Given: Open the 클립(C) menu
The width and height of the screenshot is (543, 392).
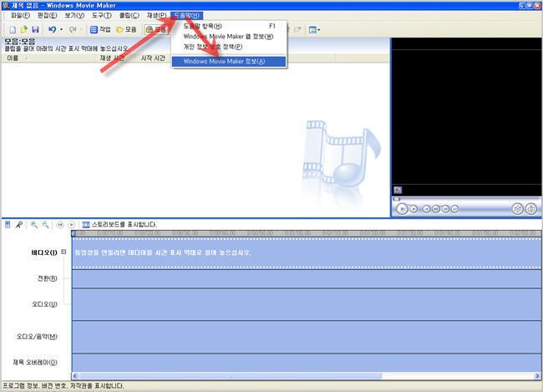Looking at the screenshot, I should pyautogui.click(x=129, y=16).
